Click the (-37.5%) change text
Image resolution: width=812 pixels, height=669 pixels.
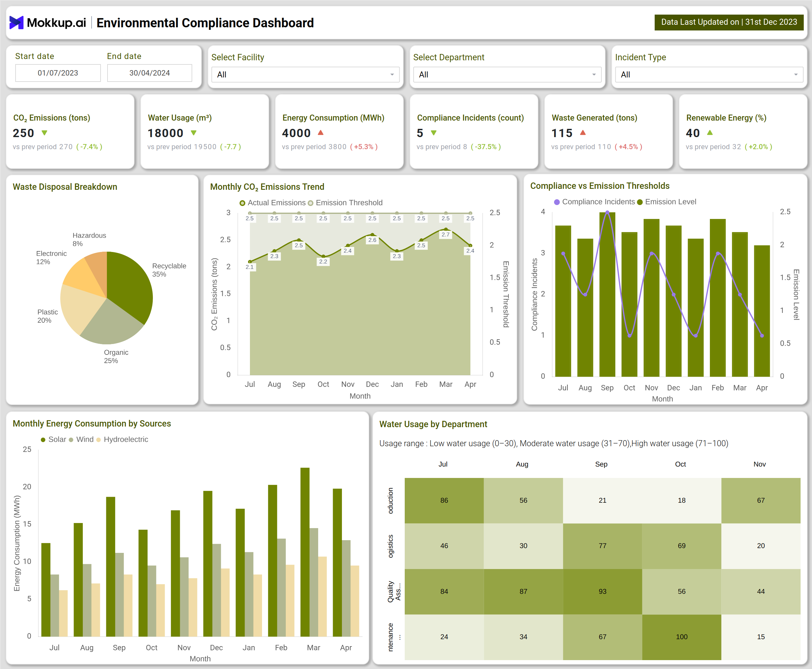point(486,147)
